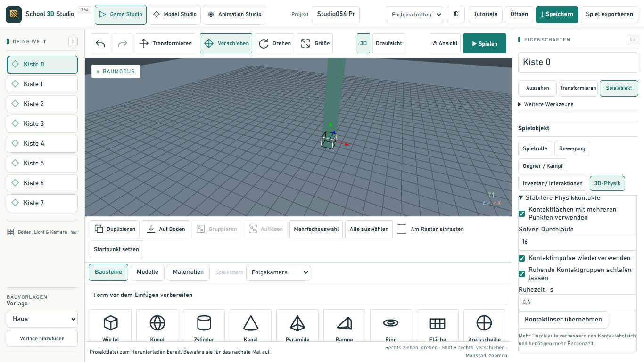Select the Spielrolle section
Screen dimensions: 644x362
535,148
